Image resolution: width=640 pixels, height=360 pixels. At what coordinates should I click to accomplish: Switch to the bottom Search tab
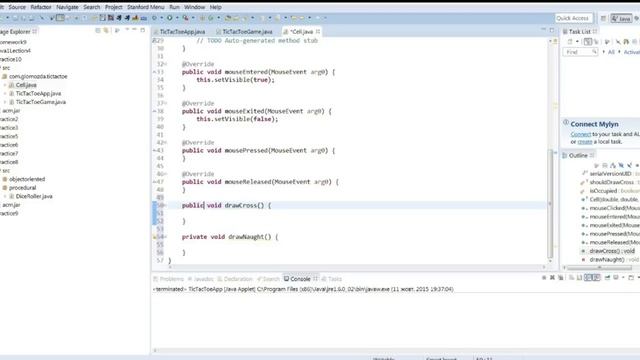pos(268,279)
